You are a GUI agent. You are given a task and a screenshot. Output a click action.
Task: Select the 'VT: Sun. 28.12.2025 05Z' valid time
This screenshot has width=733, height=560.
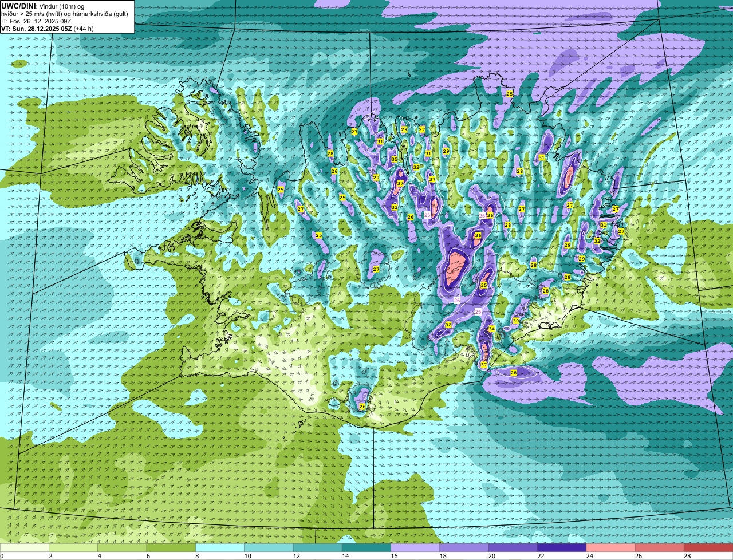[37, 28]
